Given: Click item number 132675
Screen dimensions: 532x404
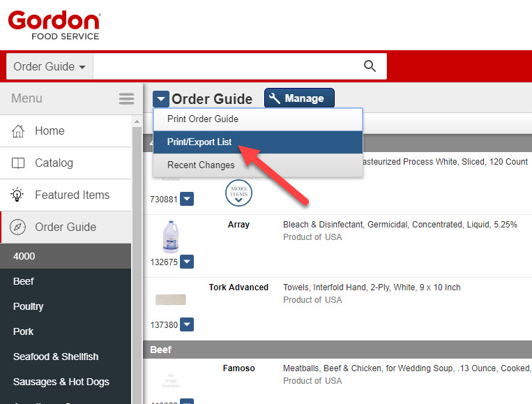Looking at the screenshot, I should coord(164,262).
